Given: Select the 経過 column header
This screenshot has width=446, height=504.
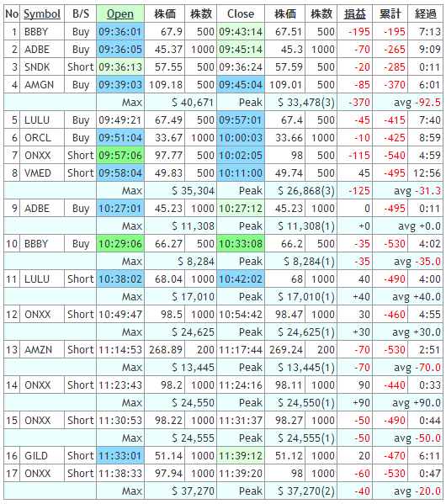Looking at the screenshot, I should pos(426,13).
